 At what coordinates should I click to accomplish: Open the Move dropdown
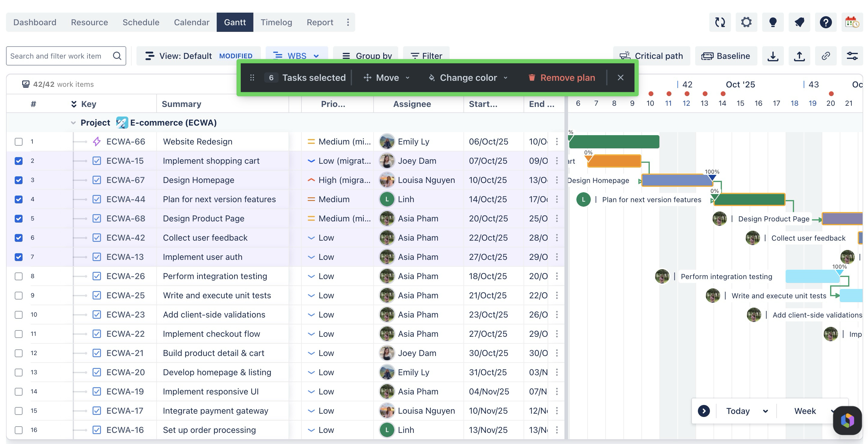(x=387, y=78)
